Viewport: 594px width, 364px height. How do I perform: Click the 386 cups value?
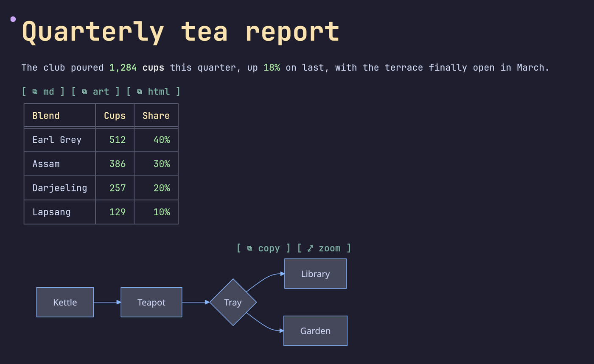pyautogui.click(x=118, y=164)
